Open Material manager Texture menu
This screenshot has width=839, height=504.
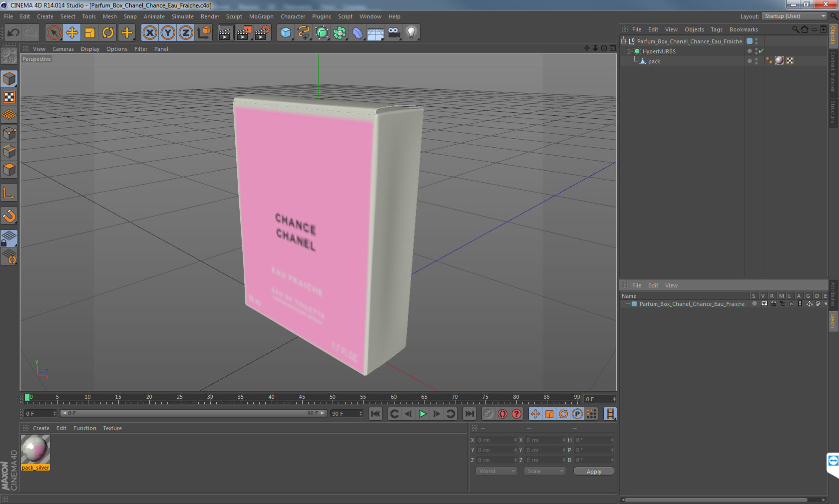point(112,428)
